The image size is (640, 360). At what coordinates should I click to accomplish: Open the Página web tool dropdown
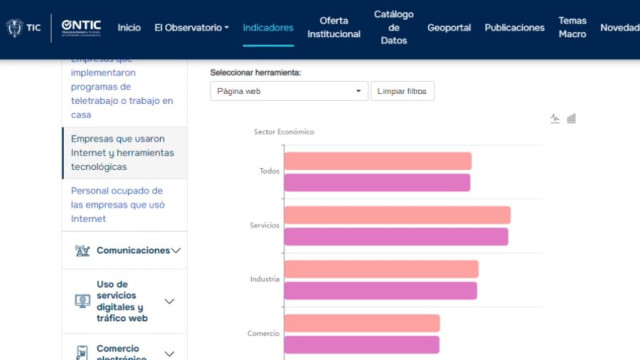289,91
